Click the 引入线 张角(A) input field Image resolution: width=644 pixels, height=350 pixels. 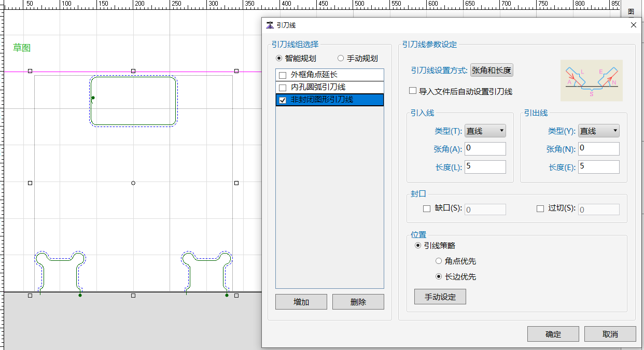[x=485, y=149]
